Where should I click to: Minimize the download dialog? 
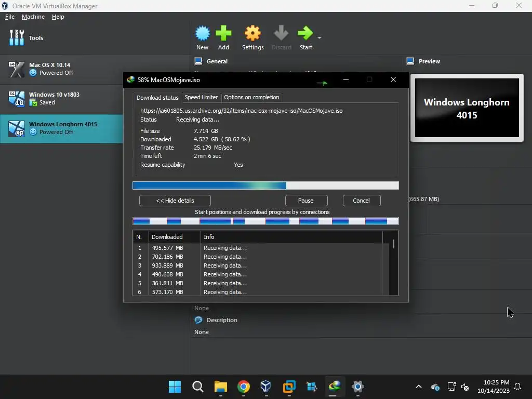(x=345, y=79)
